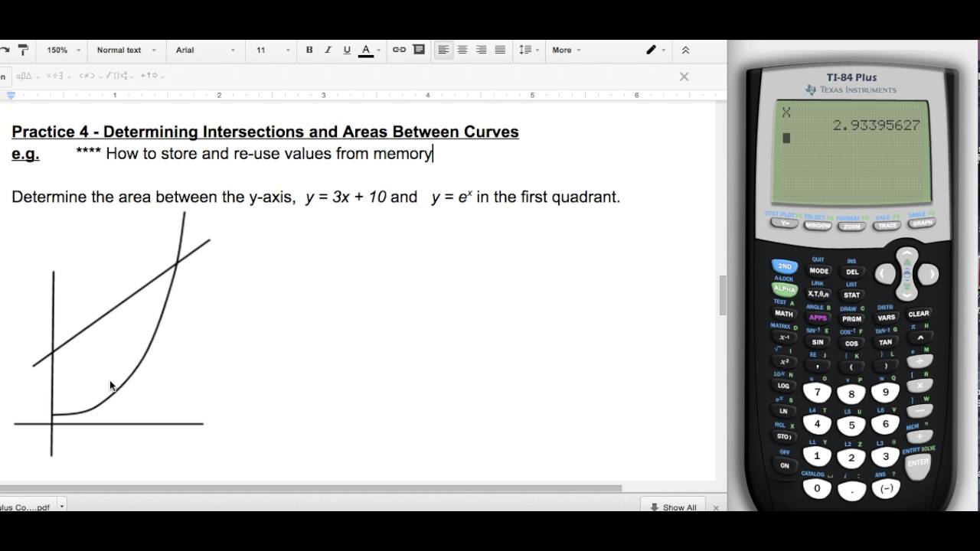Open the text color picker

(370, 50)
